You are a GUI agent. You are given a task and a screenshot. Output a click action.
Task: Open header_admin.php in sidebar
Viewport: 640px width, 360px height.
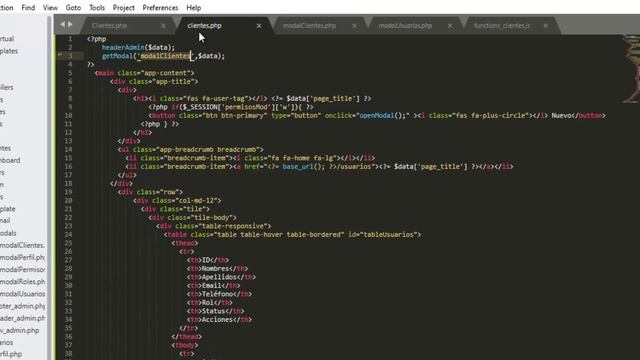(x=22, y=318)
